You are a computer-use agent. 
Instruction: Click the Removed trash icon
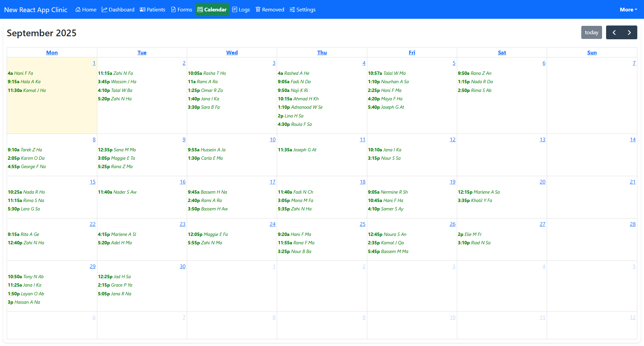coord(258,10)
